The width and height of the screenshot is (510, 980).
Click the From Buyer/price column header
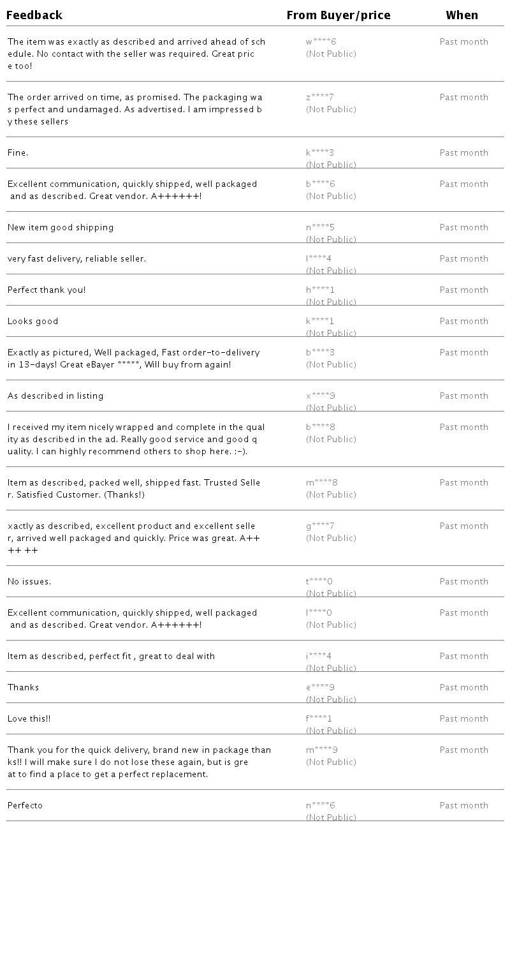click(x=338, y=15)
